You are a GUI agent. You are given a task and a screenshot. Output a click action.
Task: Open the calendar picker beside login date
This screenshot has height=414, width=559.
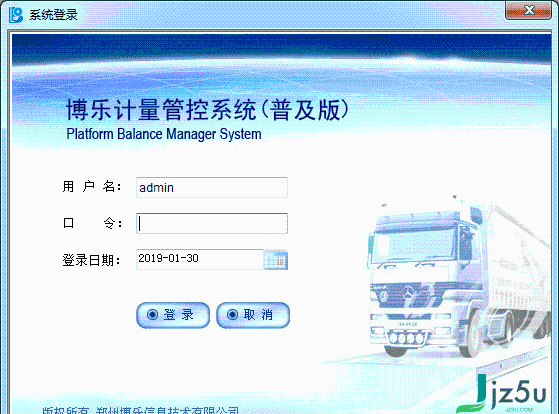click(x=276, y=260)
